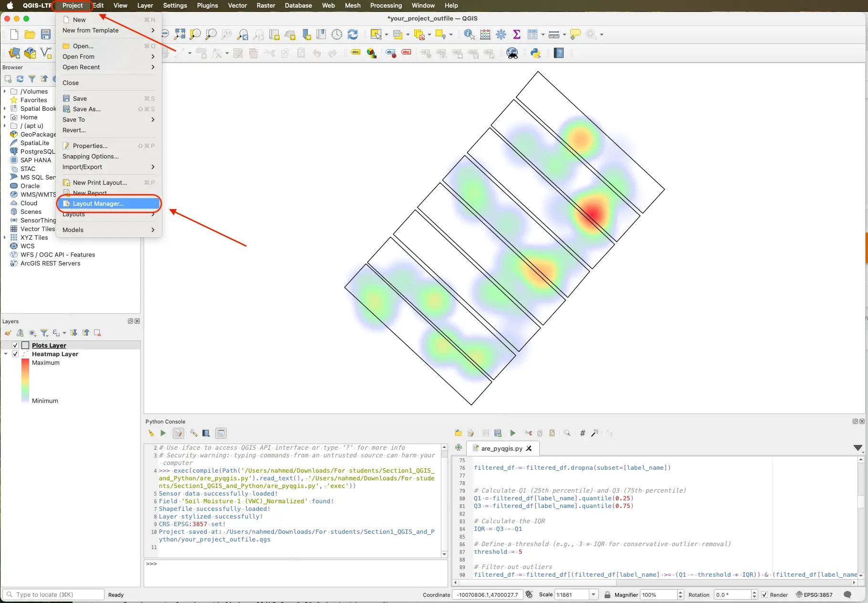Toggle Heatmap Layer visibility checkbox
The image size is (868, 603).
[x=15, y=354]
